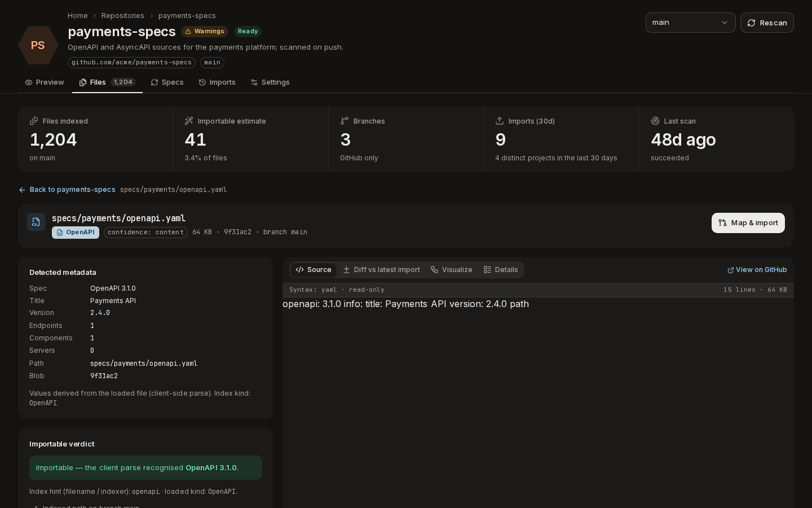Screen dimensions: 812x508
Task: Click the Map & import button
Action: coord(748,223)
